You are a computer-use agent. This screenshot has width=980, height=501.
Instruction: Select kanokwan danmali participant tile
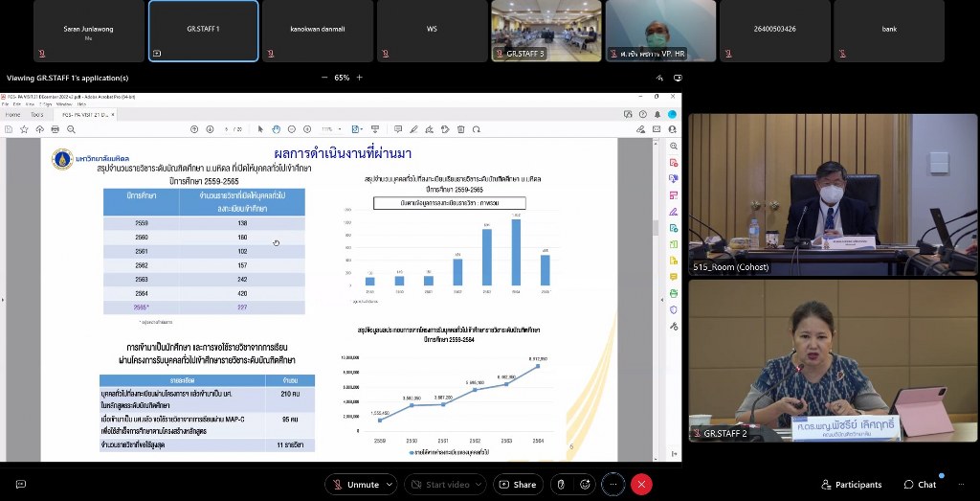[x=318, y=31]
